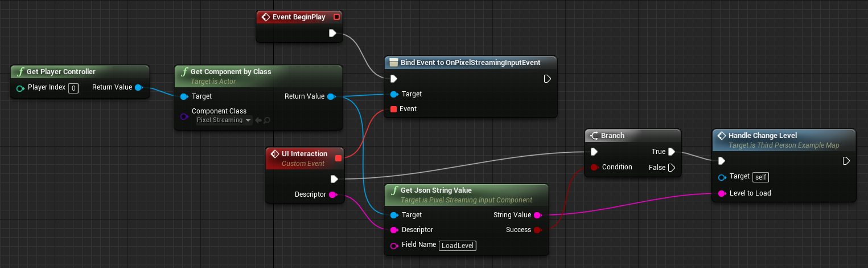Select the UI Interaction custom event node header
The height and width of the screenshot is (268, 868).
pos(306,158)
